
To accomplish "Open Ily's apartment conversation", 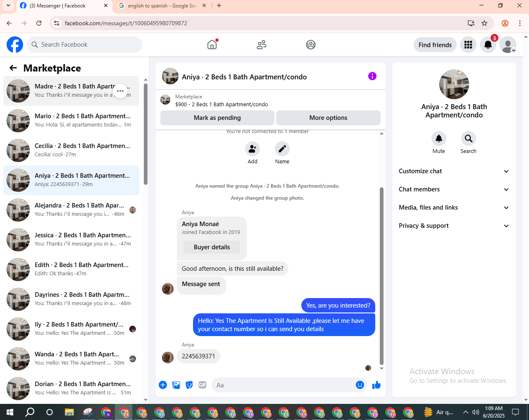I will (x=71, y=329).
